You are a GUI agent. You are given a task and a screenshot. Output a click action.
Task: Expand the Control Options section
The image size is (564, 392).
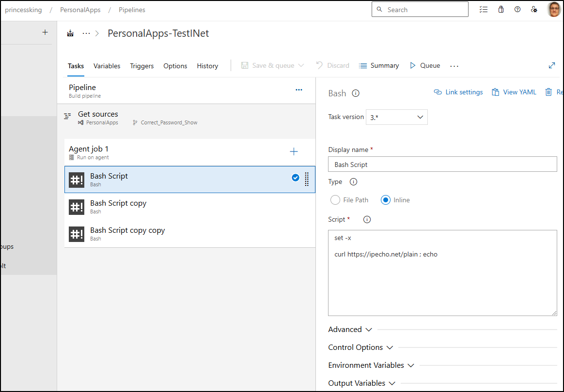tap(360, 347)
